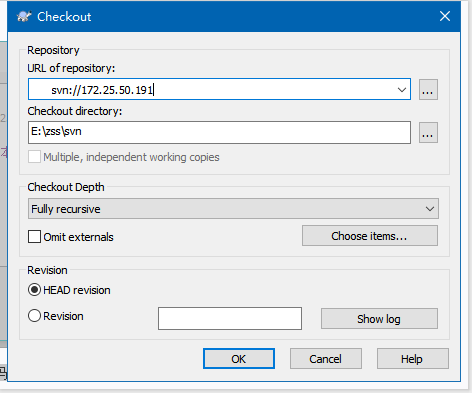Cancel the checkout dialog
This screenshot has width=472, height=393.
[325, 359]
